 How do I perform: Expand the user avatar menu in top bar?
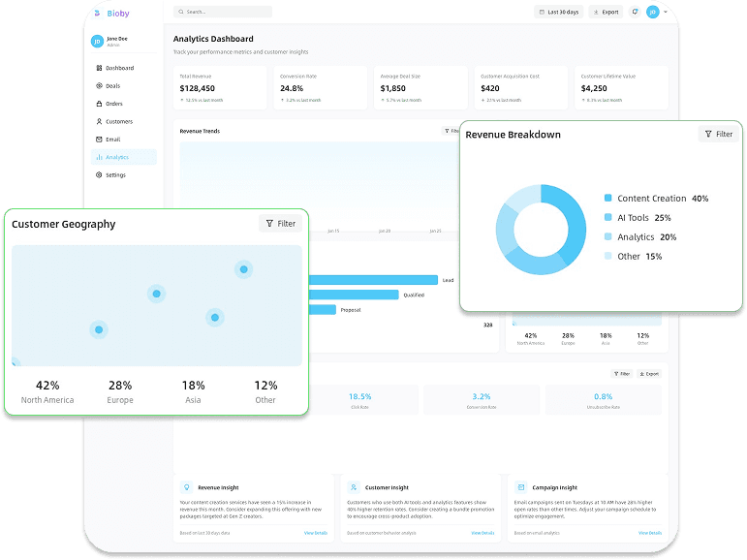(656, 12)
